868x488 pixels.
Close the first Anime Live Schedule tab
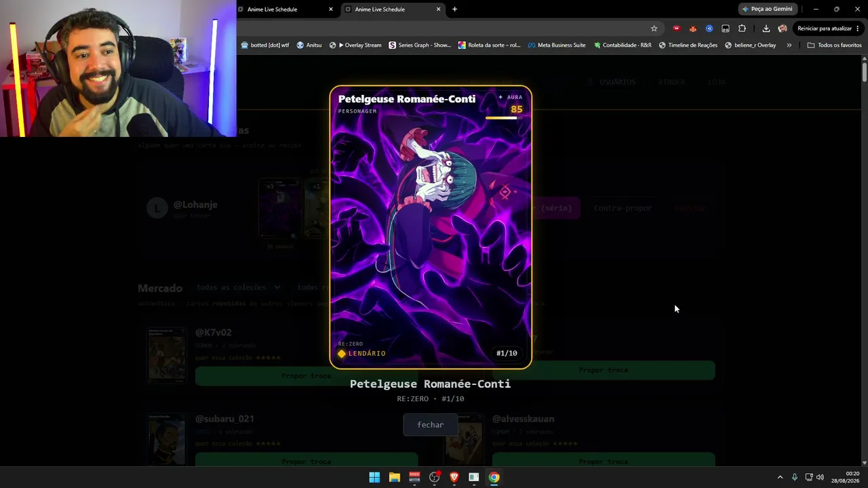click(x=331, y=9)
